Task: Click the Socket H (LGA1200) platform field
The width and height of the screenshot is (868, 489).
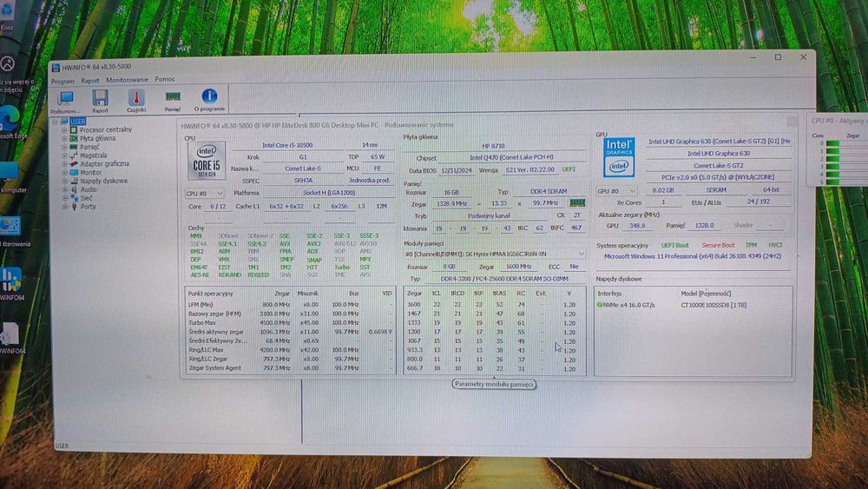Action: coord(329,193)
